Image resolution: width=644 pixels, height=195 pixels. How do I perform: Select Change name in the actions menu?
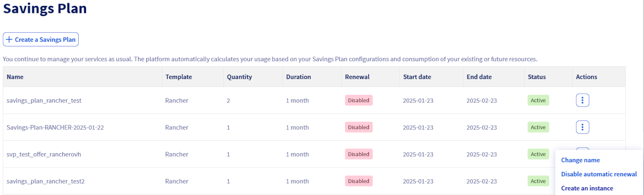pyautogui.click(x=580, y=160)
